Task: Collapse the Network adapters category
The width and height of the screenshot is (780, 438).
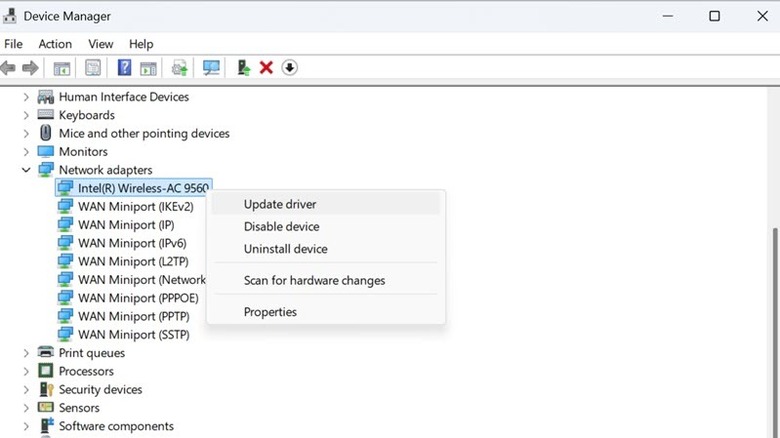Action: point(26,170)
